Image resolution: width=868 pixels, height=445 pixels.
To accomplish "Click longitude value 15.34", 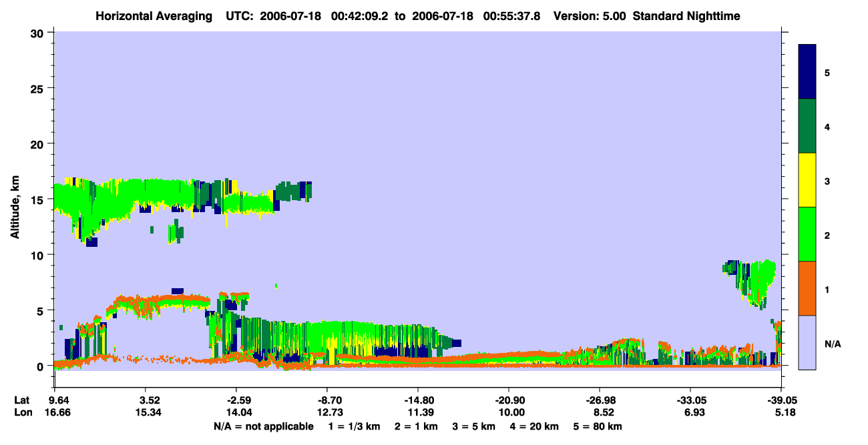I will click(x=149, y=413).
